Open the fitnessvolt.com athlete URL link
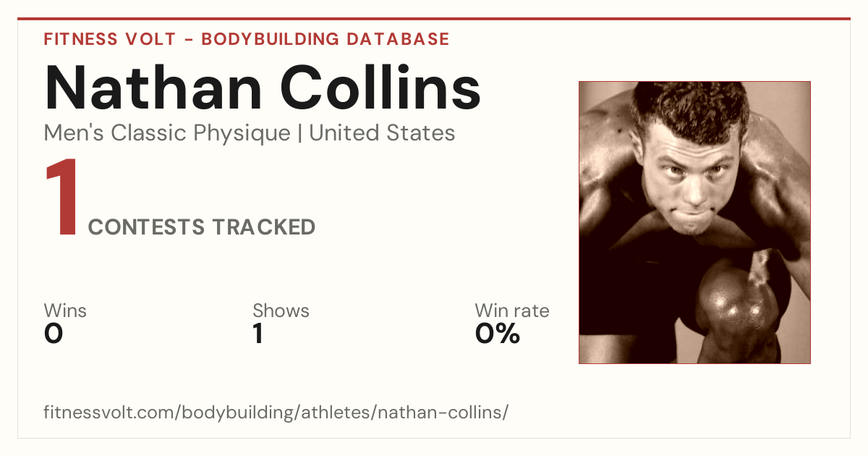The height and width of the screenshot is (456, 868). point(276,413)
